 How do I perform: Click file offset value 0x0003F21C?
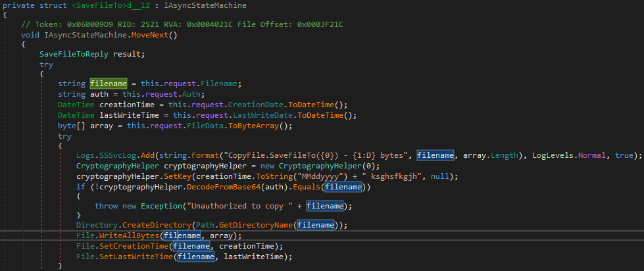tap(320, 24)
